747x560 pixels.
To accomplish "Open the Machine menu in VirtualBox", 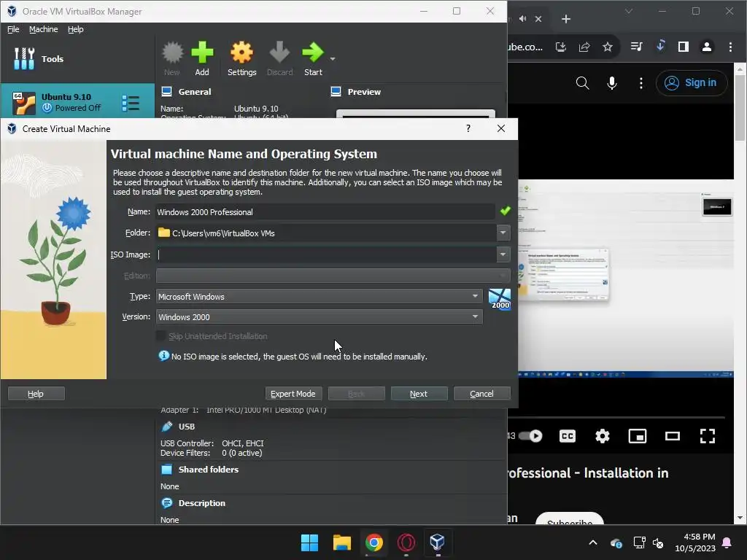I will (x=43, y=29).
